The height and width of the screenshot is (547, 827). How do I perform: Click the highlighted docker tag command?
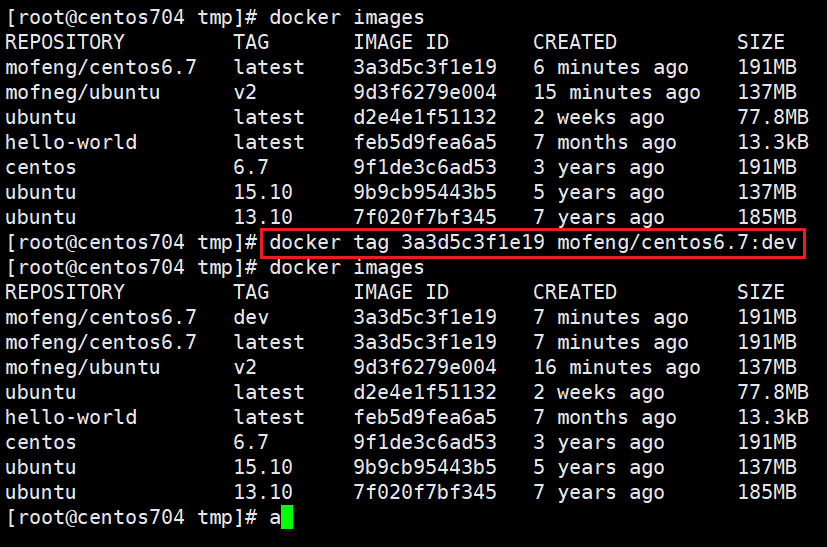pos(533,243)
